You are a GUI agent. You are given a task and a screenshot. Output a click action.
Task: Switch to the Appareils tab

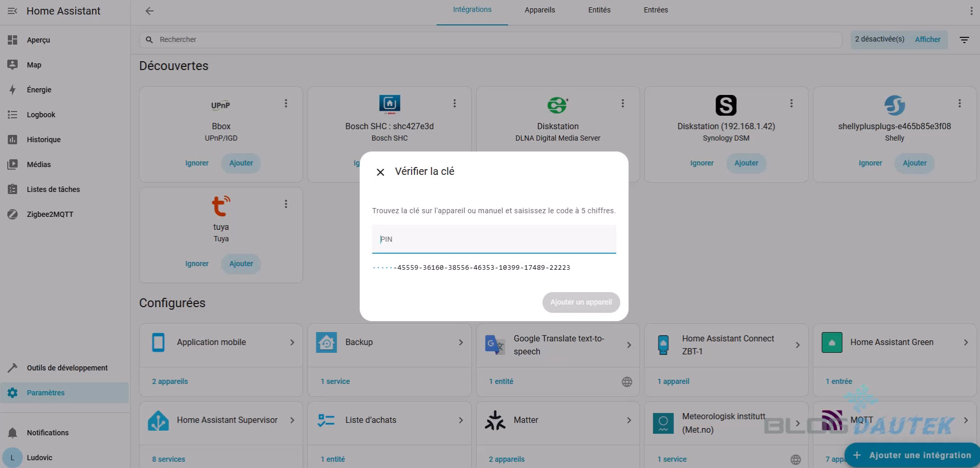[539, 10]
